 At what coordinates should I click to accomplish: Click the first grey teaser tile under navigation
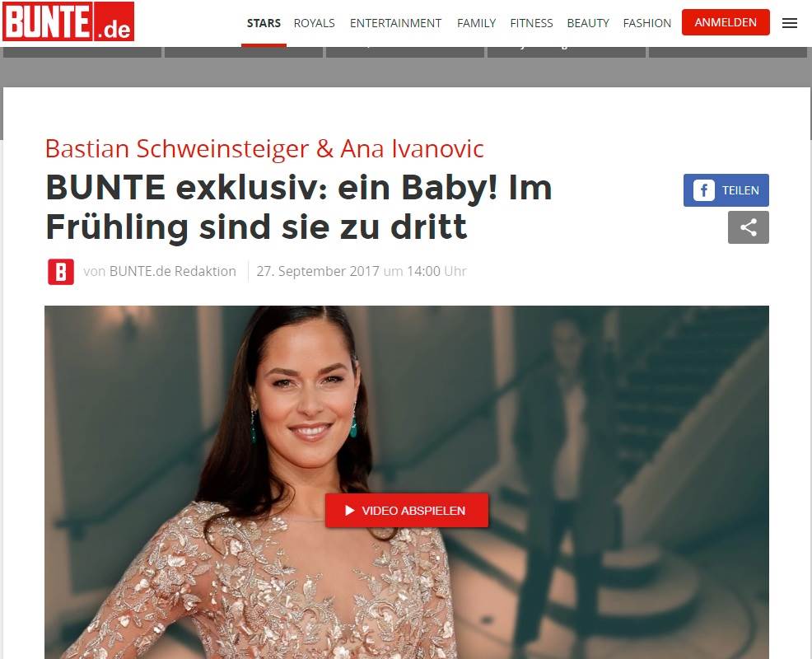[82, 52]
